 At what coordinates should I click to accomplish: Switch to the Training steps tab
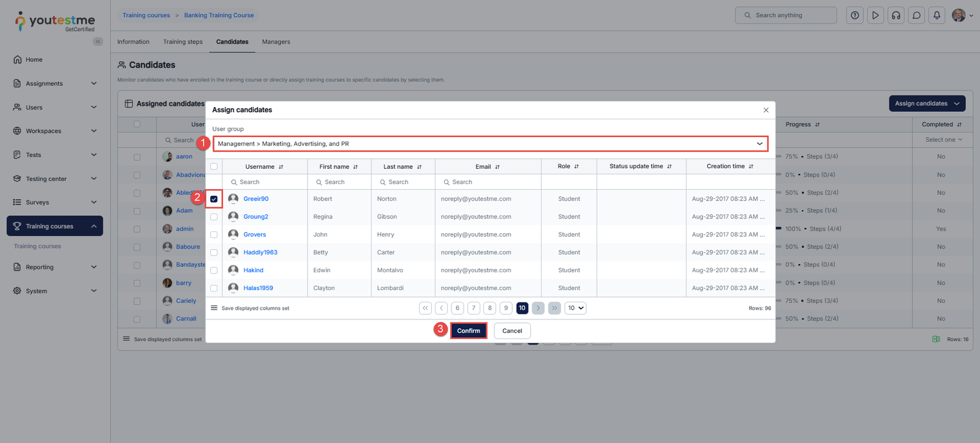coord(183,42)
